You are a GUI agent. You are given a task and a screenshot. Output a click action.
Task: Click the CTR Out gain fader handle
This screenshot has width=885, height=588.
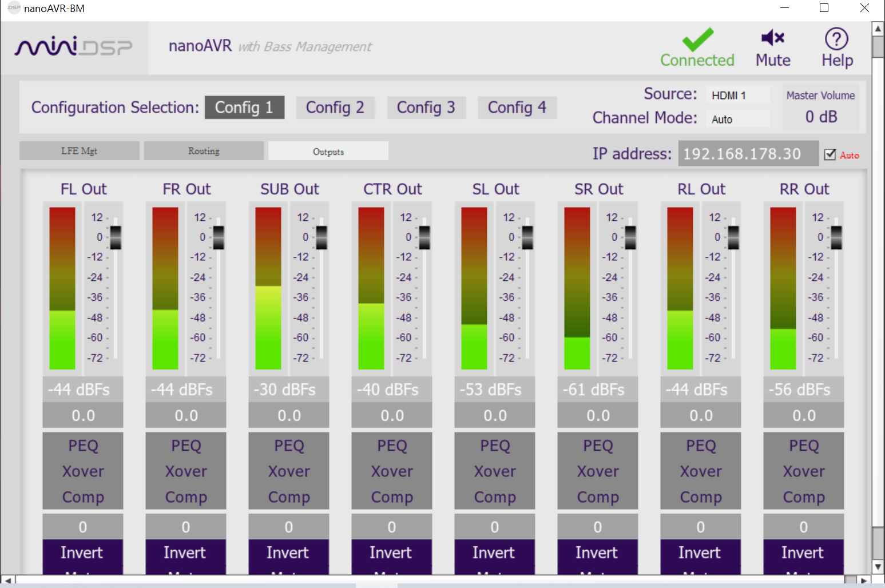tap(424, 237)
